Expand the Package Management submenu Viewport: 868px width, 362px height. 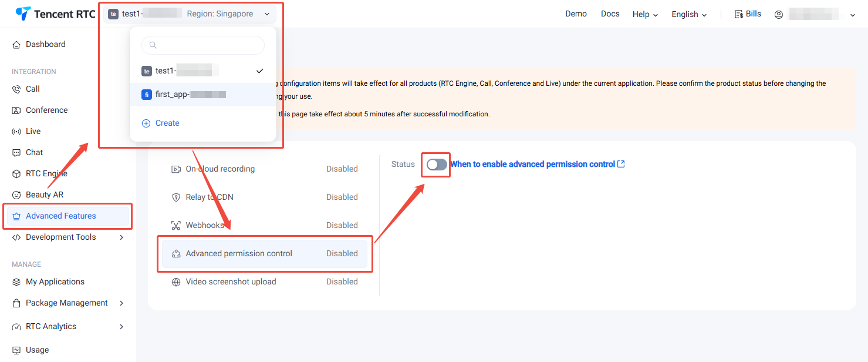click(x=121, y=303)
